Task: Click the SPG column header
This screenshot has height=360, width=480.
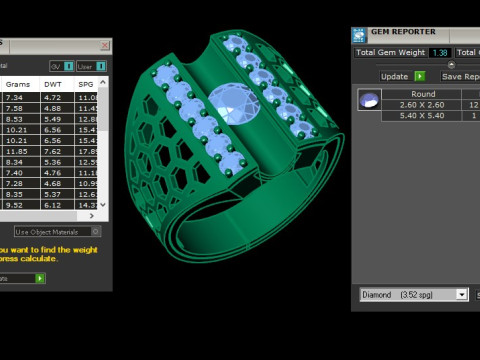Action: click(x=86, y=84)
